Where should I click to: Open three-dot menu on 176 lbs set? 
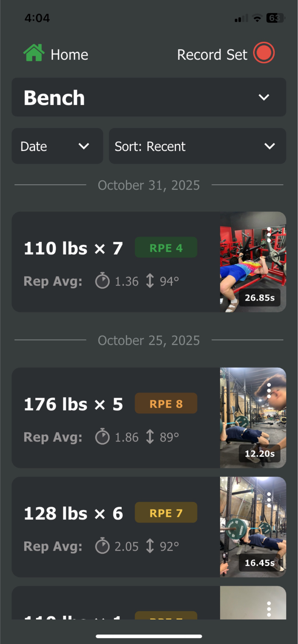[269, 390]
